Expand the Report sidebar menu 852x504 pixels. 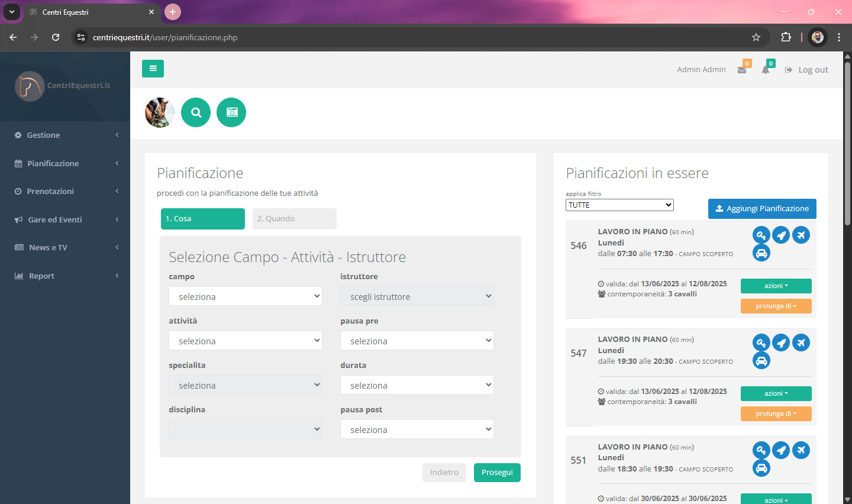(65, 276)
